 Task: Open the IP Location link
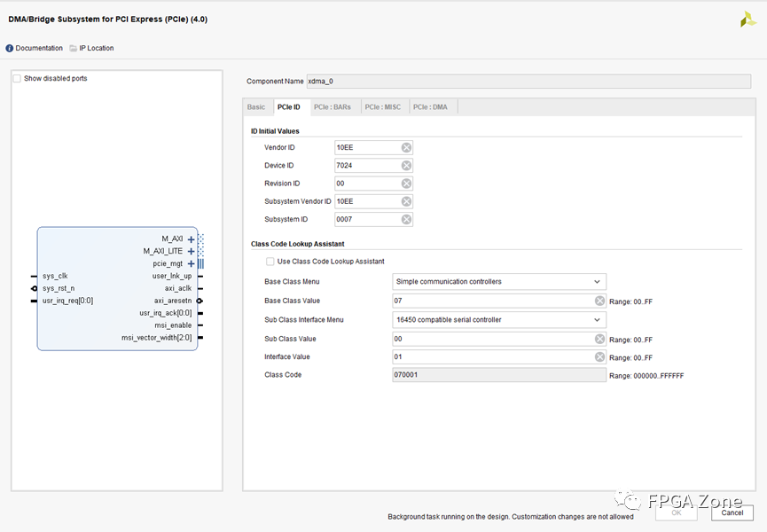pos(97,48)
